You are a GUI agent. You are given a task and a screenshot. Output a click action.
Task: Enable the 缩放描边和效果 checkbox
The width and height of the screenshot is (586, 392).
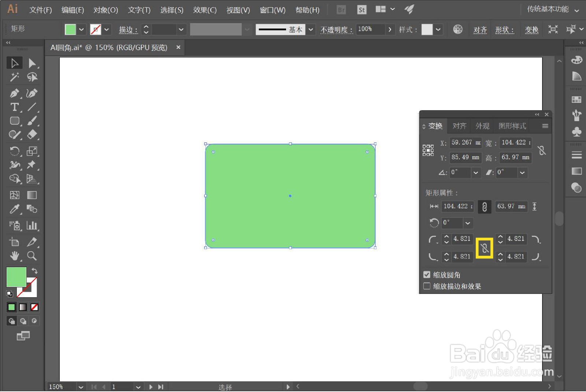(427, 286)
